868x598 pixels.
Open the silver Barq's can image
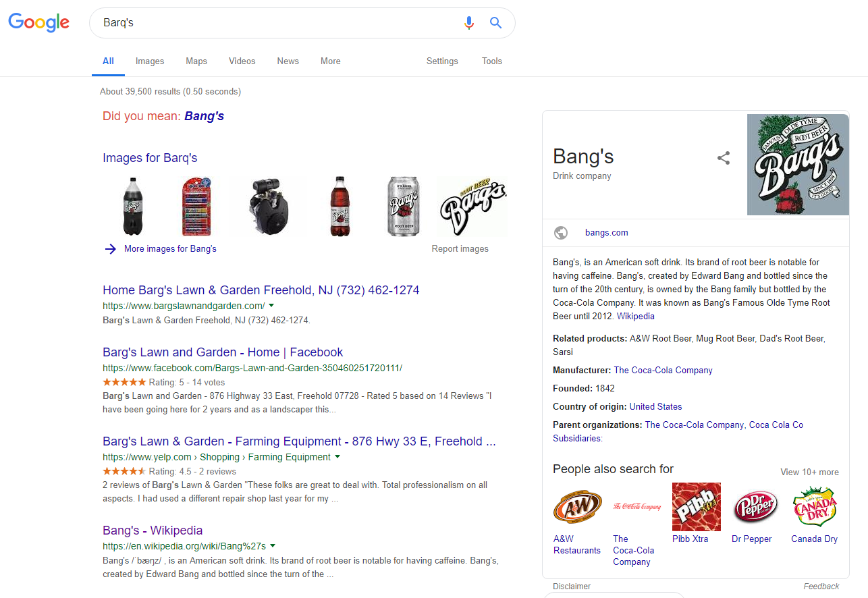(404, 207)
